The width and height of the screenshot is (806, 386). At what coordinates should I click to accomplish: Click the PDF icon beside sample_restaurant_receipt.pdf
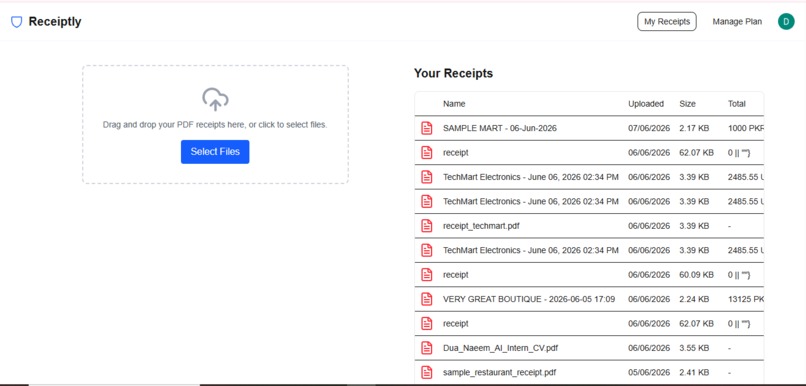[427, 372]
